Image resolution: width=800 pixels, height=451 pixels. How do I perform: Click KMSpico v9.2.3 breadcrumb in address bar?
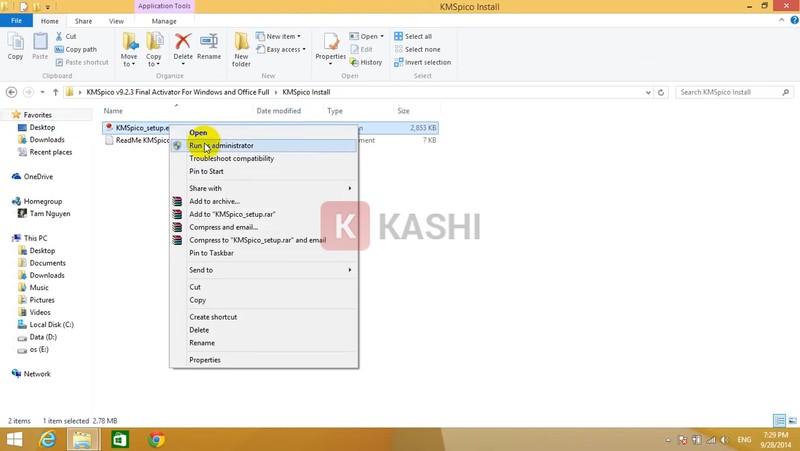pyautogui.click(x=178, y=92)
